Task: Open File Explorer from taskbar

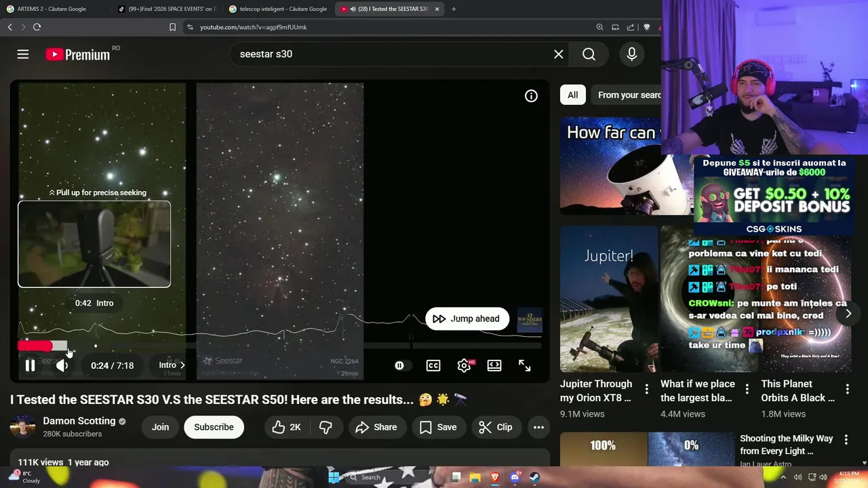Action: click(x=475, y=477)
